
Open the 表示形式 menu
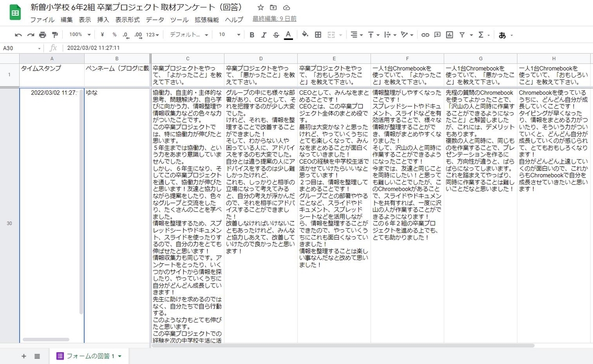[127, 20]
